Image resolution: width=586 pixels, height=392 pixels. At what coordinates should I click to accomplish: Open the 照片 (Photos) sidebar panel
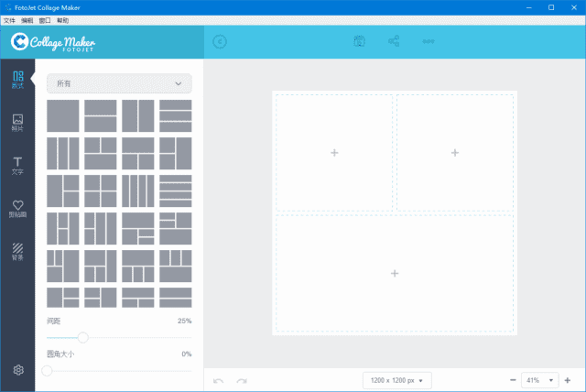[x=17, y=122]
